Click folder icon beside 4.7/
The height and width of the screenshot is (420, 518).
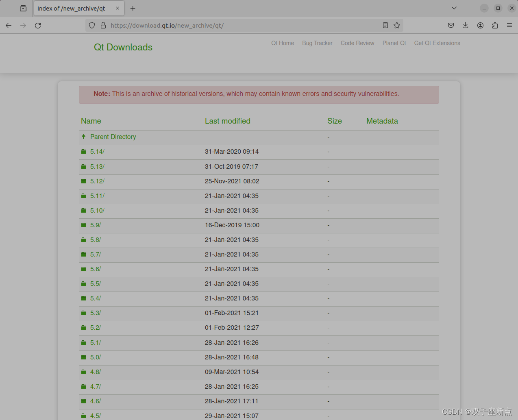83,386
